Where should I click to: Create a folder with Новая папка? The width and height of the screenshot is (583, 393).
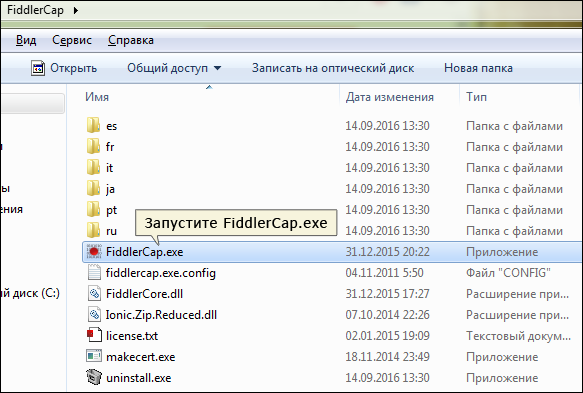pos(478,68)
